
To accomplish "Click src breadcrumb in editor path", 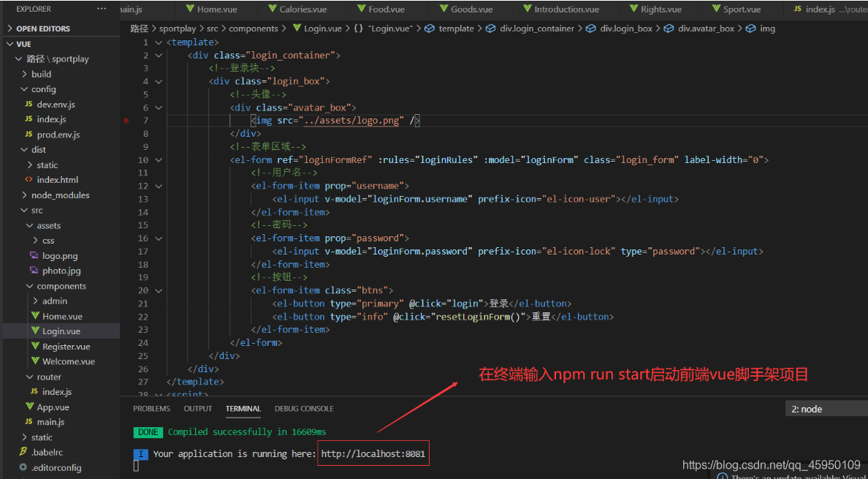I will tap(213, 29).
